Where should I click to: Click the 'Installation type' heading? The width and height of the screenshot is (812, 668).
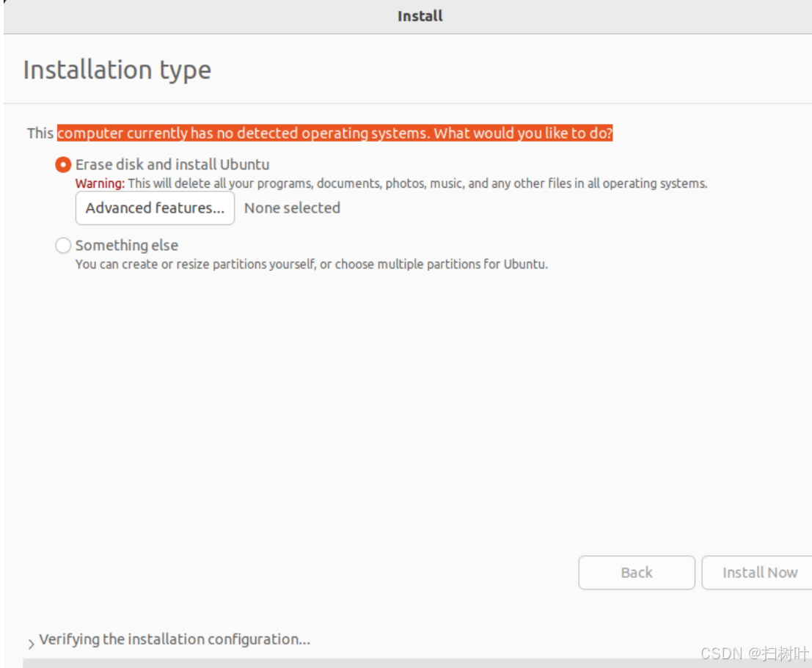pyautogui.click(x=117, y=70)
